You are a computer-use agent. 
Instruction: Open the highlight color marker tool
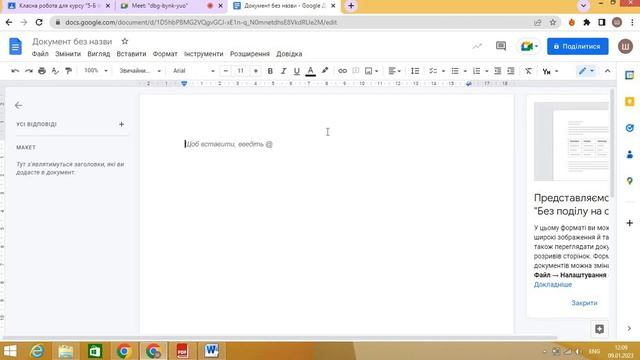(x=324, y=71)
